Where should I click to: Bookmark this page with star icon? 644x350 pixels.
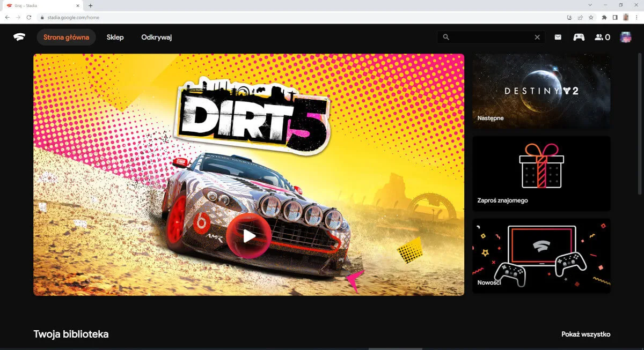[x=591, y=17]
